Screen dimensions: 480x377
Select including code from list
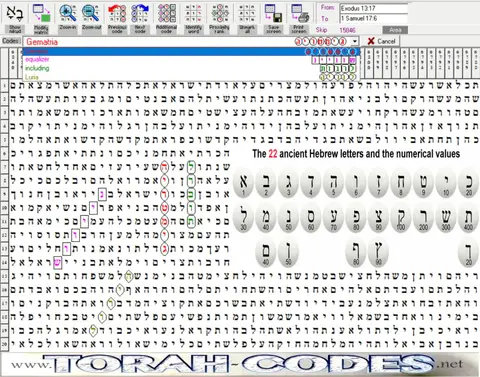191,68
